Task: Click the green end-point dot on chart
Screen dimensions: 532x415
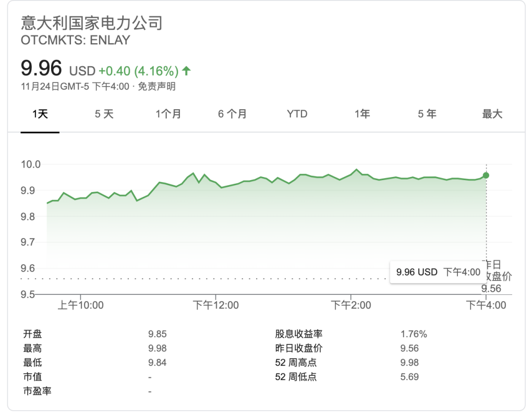Action: coord(486,175)
